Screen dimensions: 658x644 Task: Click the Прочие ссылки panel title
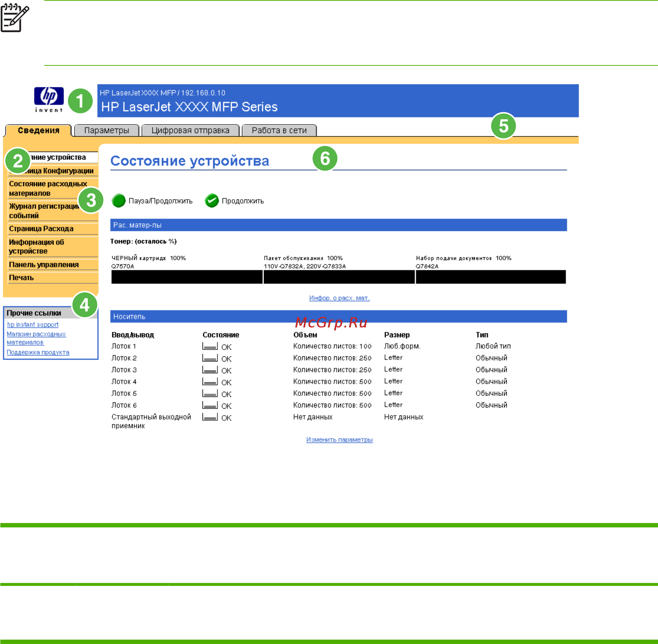coord(34,313)
